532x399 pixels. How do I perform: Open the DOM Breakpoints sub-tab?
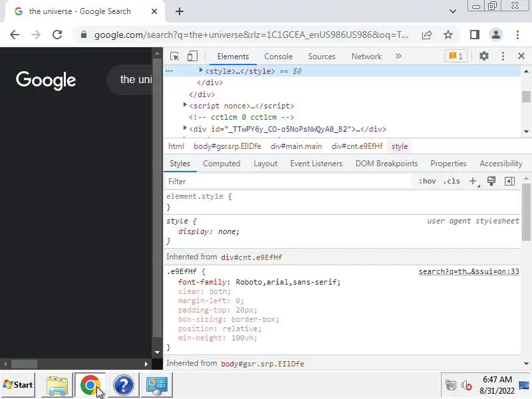[386, 164]
